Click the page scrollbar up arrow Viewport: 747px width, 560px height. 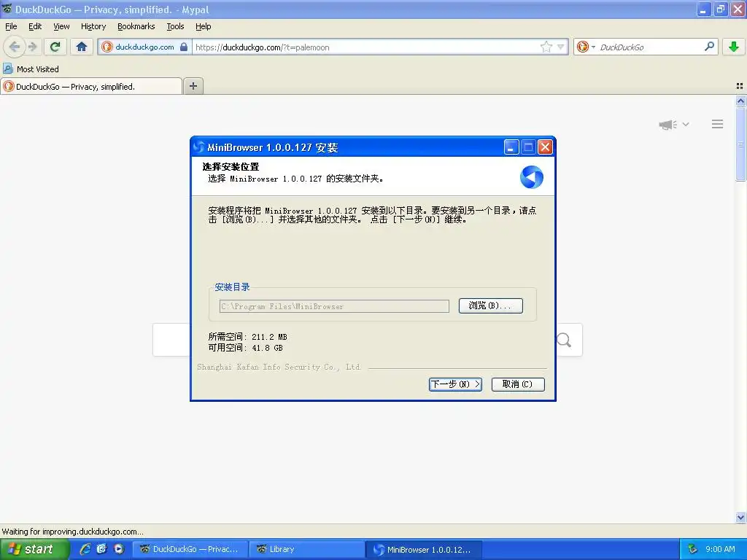pyautogui.click(x=740, y=101)
